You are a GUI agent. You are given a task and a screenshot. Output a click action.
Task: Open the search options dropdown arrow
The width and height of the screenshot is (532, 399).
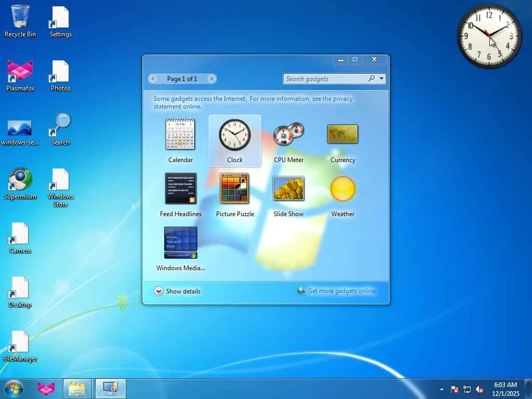[382, 79]
